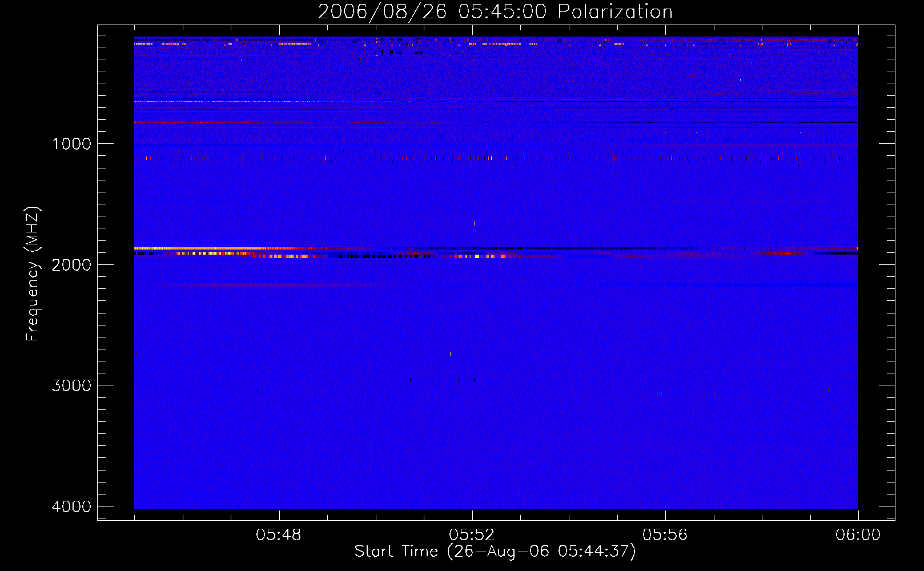
Task: Click the '3000' frequency tick label
Action: tap(72, 385)
